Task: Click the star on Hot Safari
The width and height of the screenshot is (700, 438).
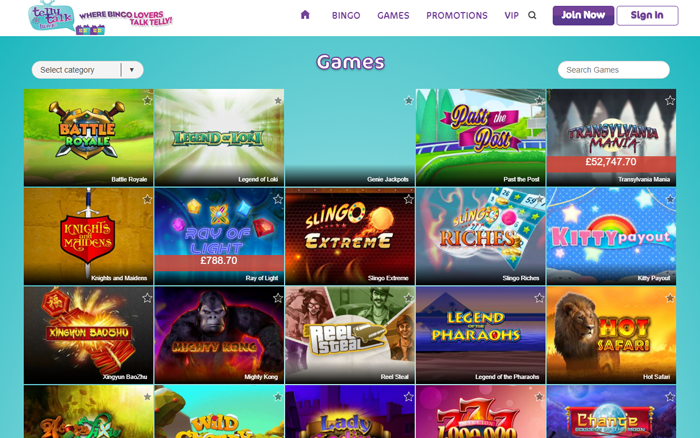Action: (670, 298)
